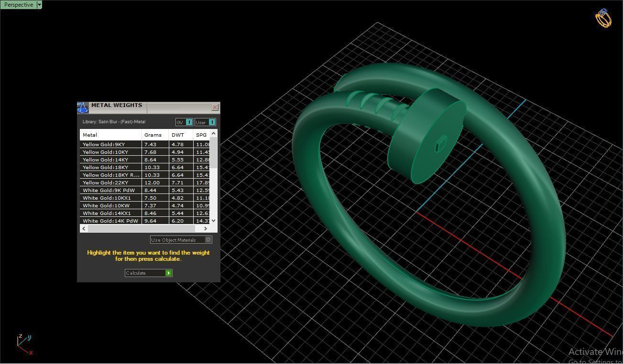The height and width of the screenshot is (364, 624).
Task: Click the horizontal scroll-right arrow in metal table
Action: tap(206, 228)
